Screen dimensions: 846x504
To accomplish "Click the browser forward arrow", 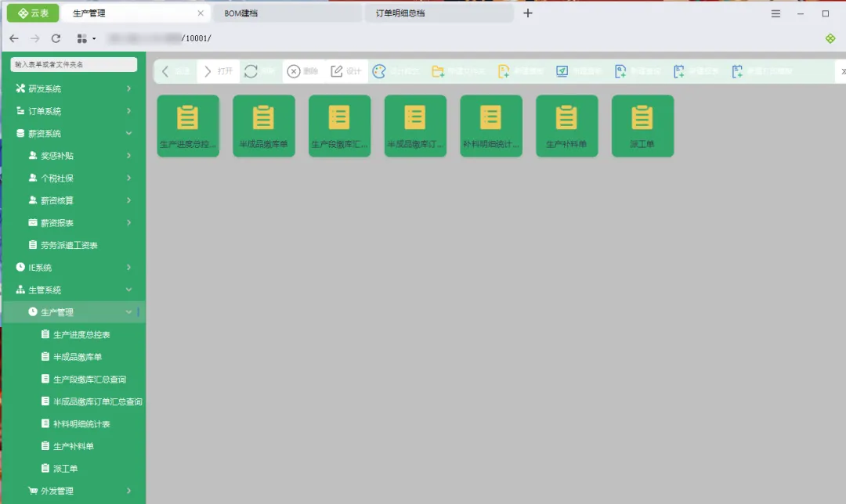I will (x=35, y=38).
